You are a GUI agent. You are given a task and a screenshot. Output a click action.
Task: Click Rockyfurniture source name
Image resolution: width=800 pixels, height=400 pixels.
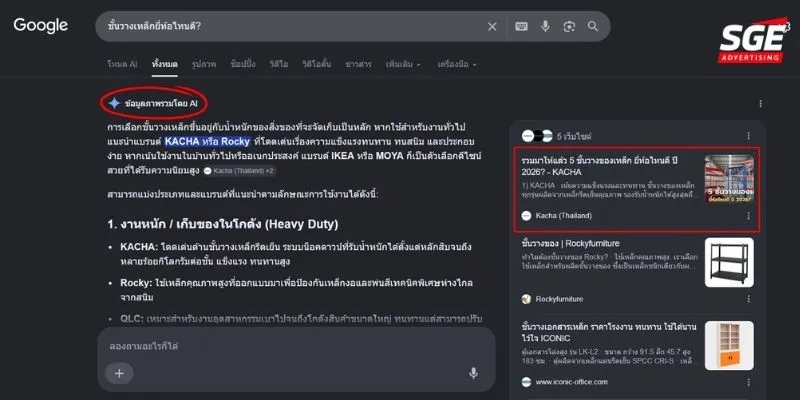pos(559,299)
